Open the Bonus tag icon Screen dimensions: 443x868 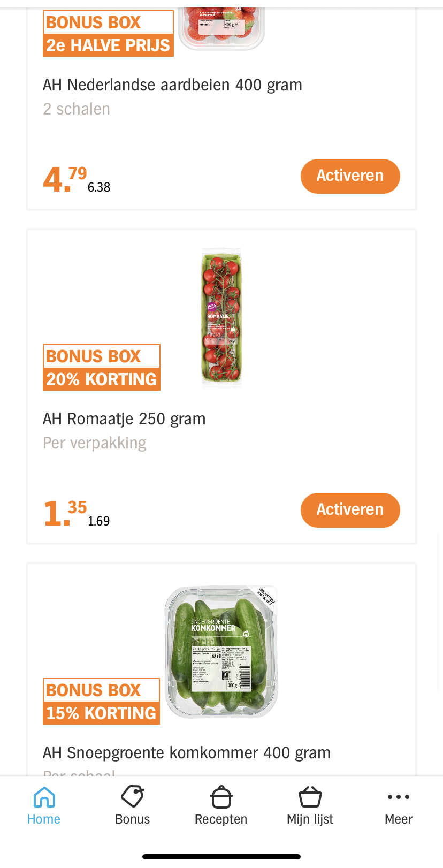pyautogui.click(x=132, y=797)
